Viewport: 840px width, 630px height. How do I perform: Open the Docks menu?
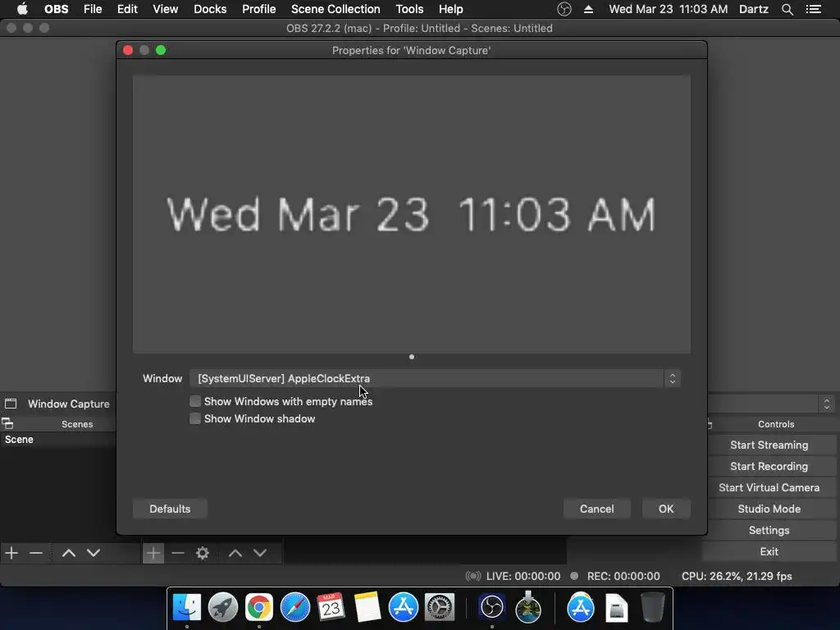[x=210, y=9]
